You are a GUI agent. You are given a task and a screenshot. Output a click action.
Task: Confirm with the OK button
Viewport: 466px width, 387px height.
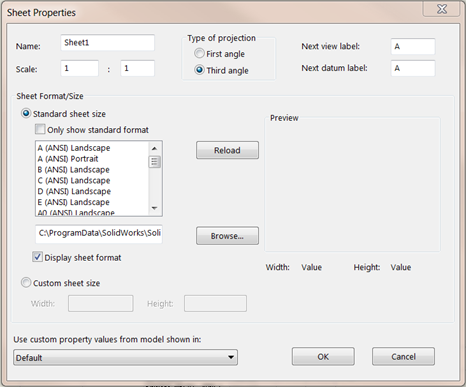coord(323,356)
